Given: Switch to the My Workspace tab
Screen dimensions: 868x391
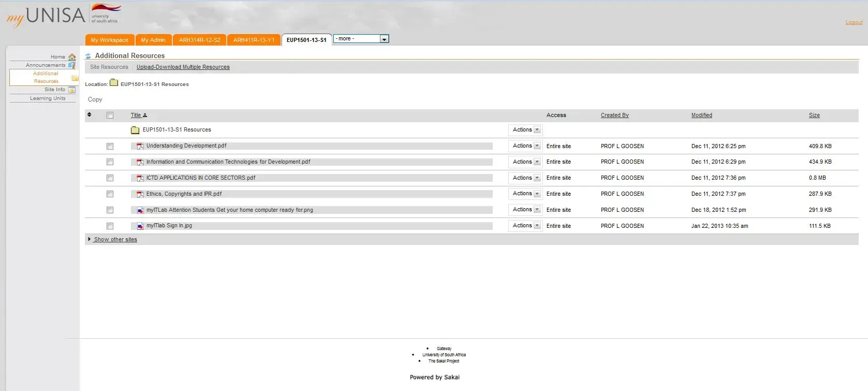Looking at the screenshot, I should tap(109, 40).
